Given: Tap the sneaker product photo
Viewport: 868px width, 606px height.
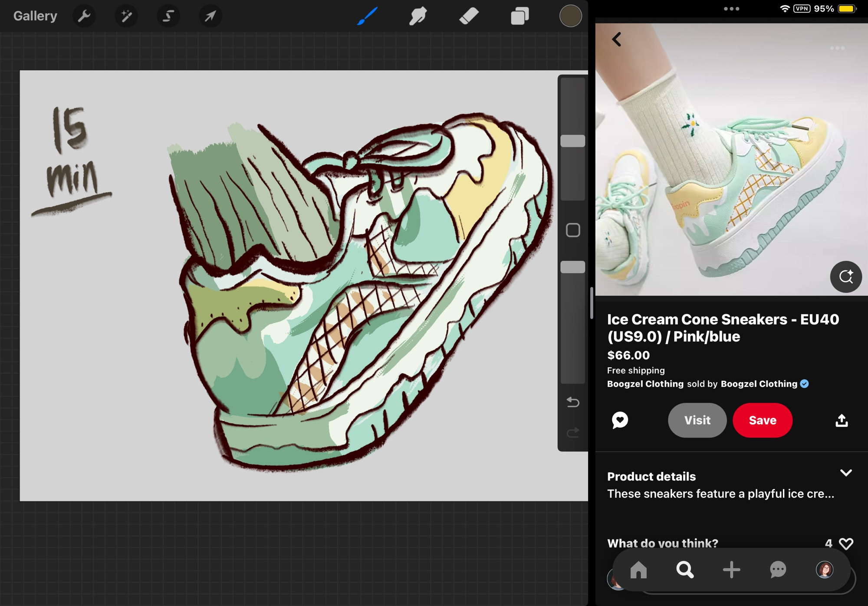Looking at the screenshot, I should tap(731, 159).
